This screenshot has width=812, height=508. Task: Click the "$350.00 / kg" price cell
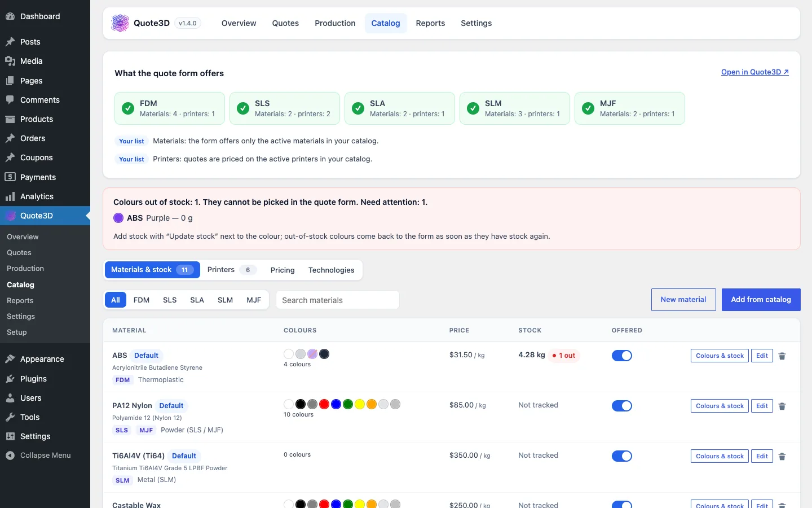click(470, 456)
